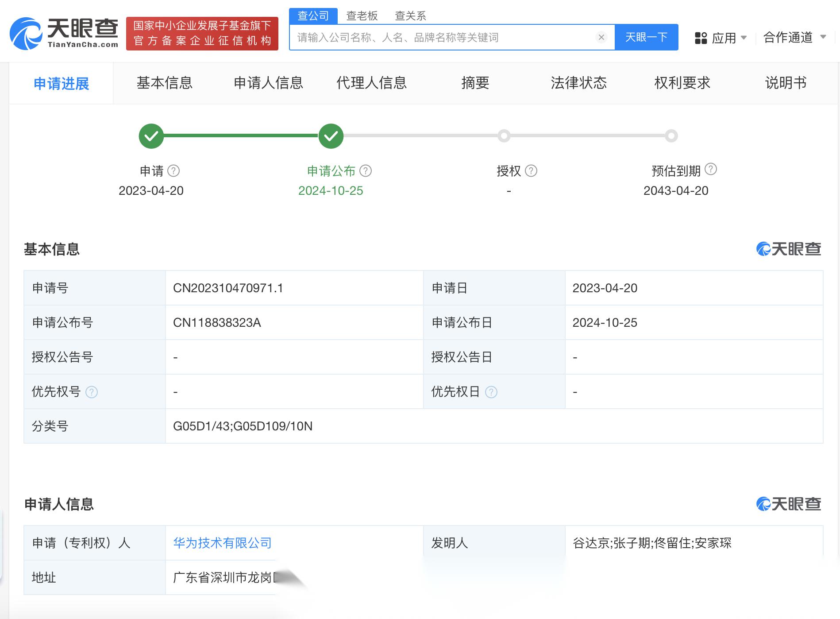Select the 申请日 value 2023-04-20 in table
This screenshot has height=619, width=840.
click(x=605, y=288)
